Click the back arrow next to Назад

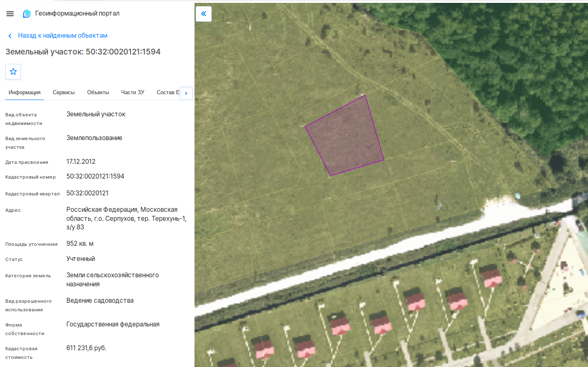tap(10, 36)
